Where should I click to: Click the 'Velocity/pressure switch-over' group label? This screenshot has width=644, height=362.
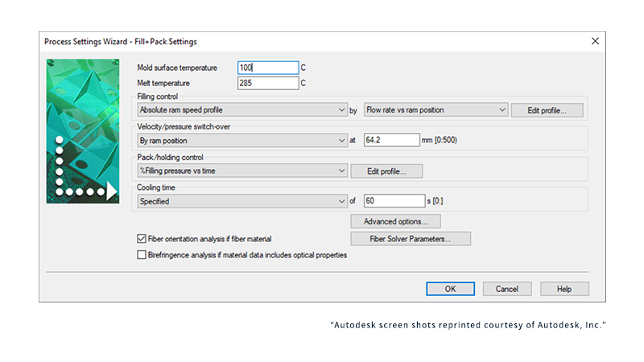point(184,126)
